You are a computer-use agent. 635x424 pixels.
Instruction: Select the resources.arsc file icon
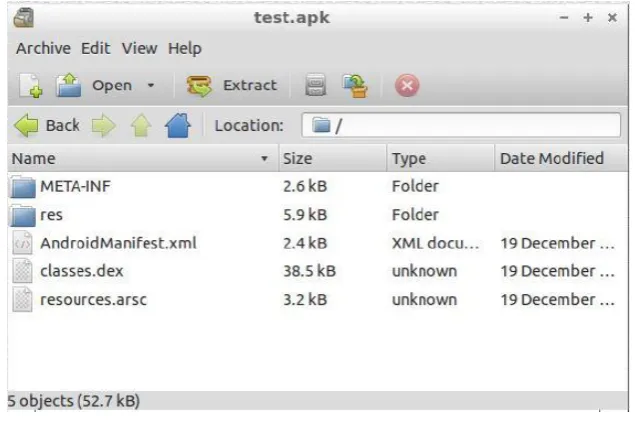pyautogui.click(x=22, y=300)
